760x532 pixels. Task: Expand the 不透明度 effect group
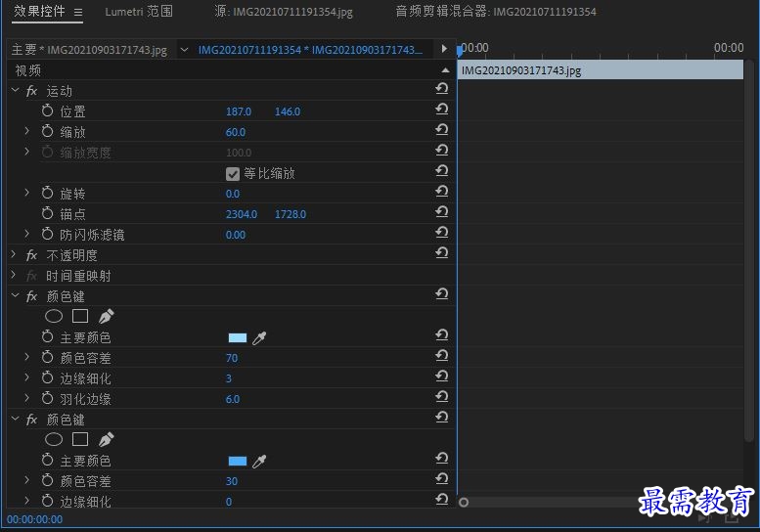coord(14,254)
